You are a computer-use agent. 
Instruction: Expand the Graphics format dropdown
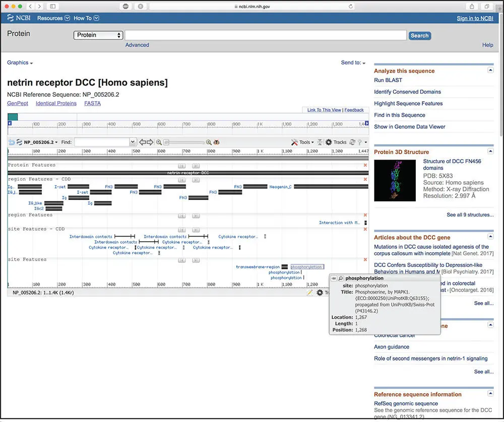tap(20, 62)
